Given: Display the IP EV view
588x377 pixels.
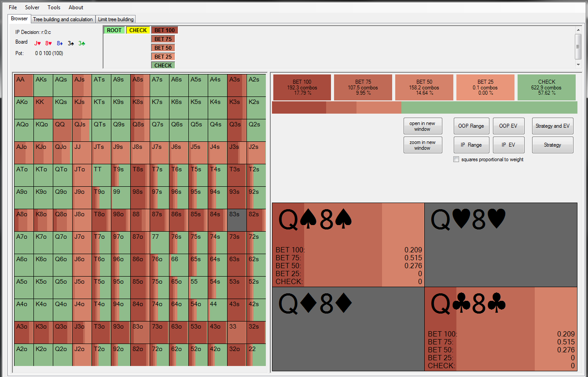Looking at the screenshot, I should 509,145.
